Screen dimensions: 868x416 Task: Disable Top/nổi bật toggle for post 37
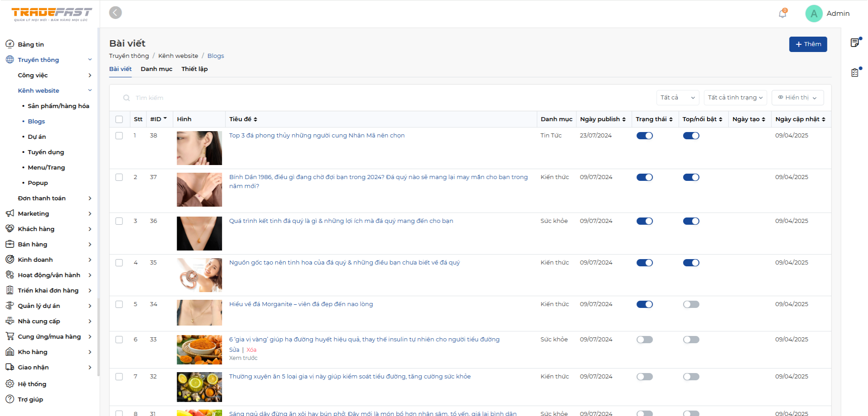coord(691,177)
